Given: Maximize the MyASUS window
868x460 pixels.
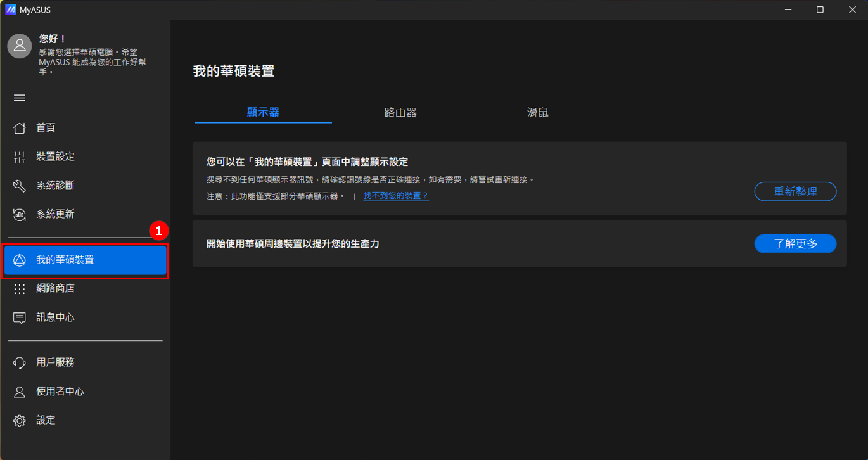Looking at the screenshot, I should click(820, 10).
